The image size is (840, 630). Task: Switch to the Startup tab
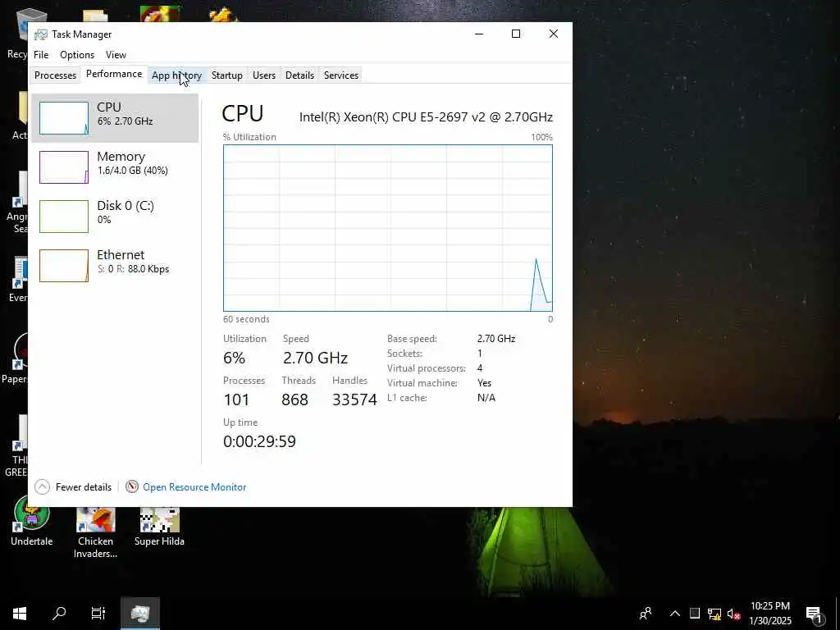coord(226,75)
